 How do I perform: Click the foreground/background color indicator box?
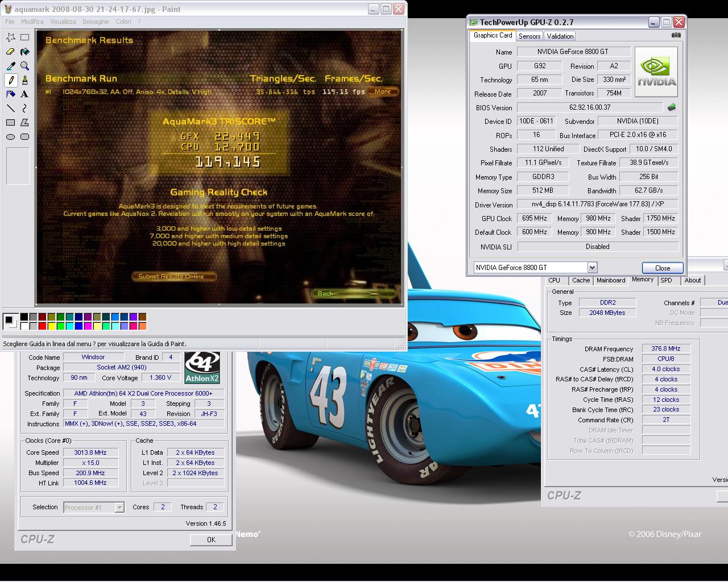(10, 321)
